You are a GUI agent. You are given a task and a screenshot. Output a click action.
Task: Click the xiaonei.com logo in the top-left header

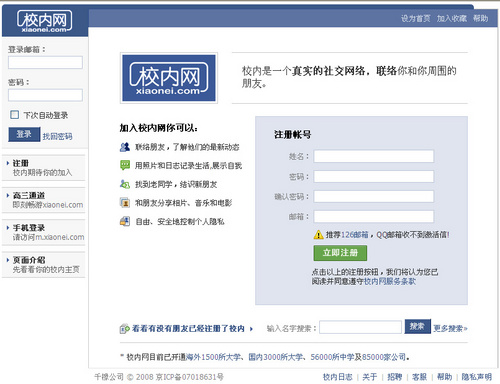point(44,21)
